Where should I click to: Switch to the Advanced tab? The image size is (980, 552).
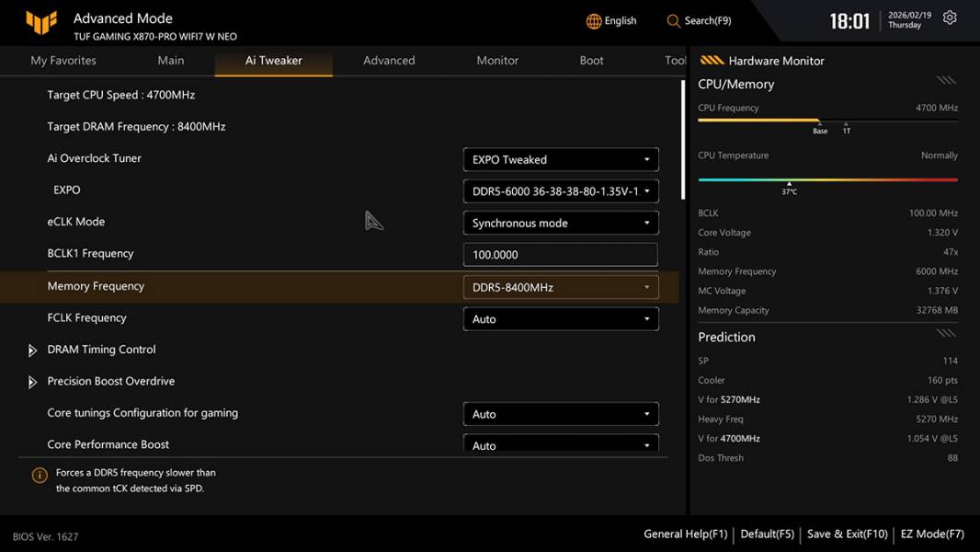[x=389, y=61]
